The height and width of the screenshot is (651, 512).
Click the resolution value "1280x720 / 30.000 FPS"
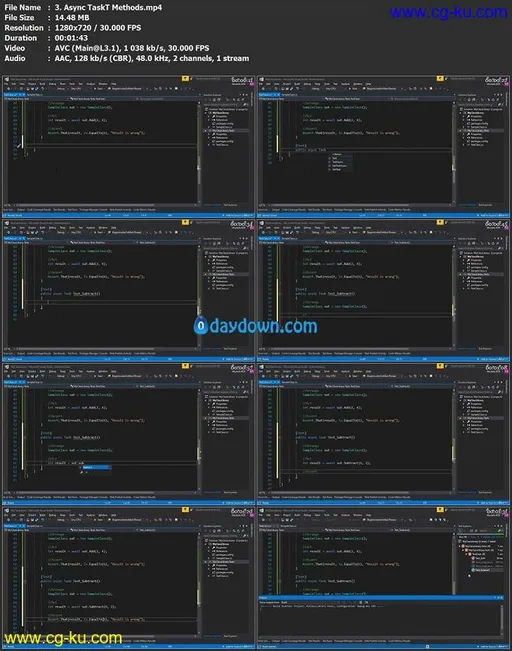click(98, 28)
